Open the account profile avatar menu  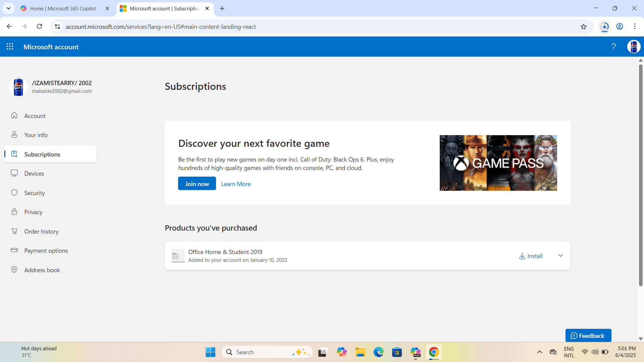[x=634, y=47]
